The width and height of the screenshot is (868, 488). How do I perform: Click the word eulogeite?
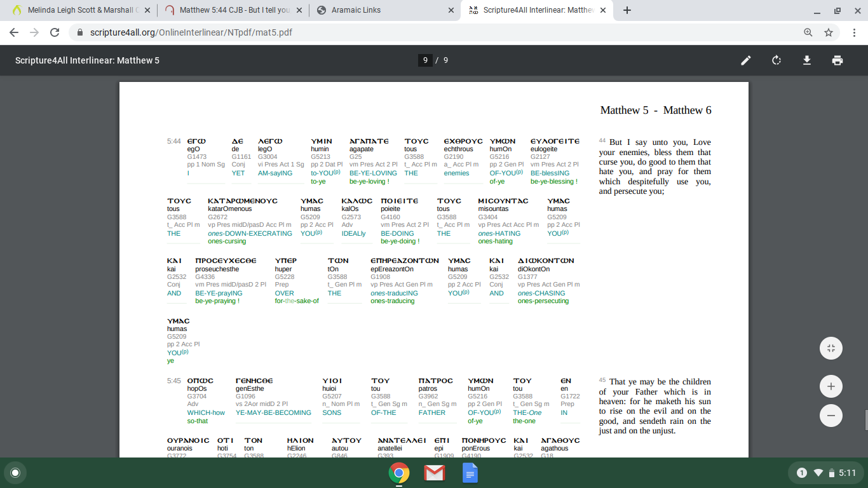544,149
